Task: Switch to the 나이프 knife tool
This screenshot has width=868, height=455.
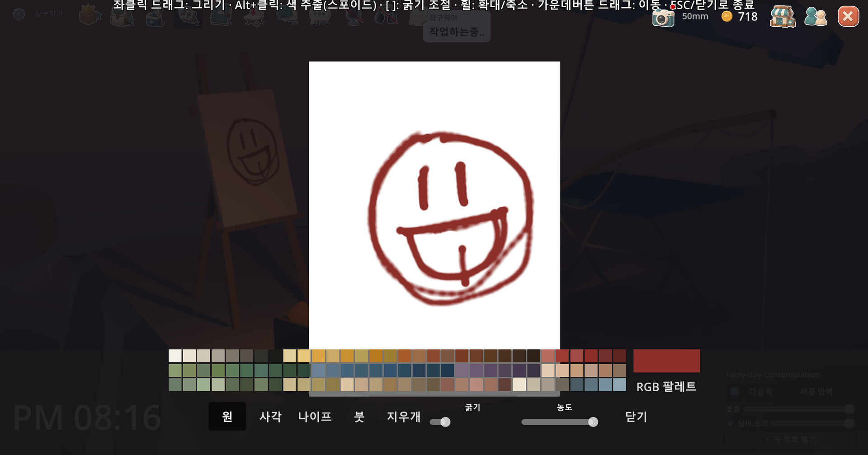Action: [315, 416]
